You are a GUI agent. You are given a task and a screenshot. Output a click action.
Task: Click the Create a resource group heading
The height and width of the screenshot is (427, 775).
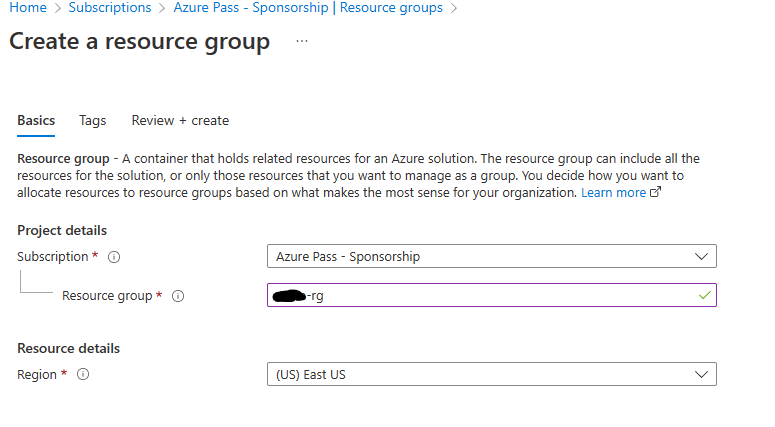(x=139, y=42)
